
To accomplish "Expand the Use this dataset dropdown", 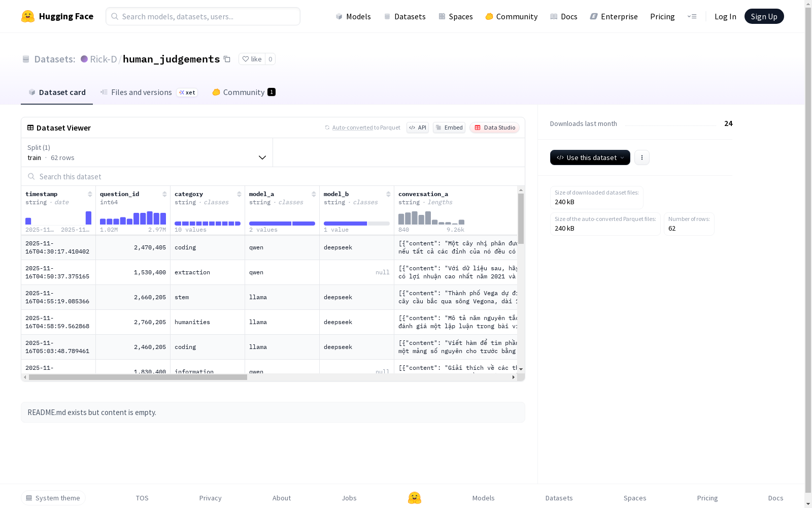I will click(x=590, y=157).
